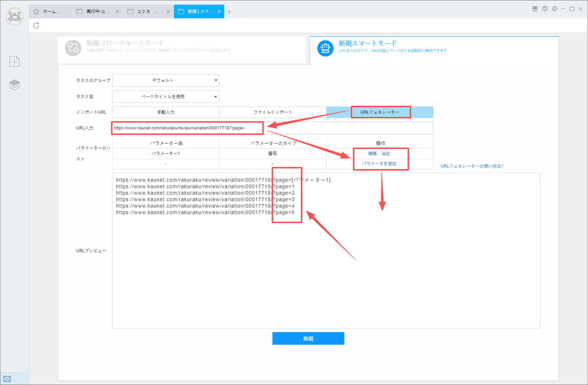Screen dimensions: 588x385
Task: Select the 新規スマートモード panel
Action: click(434, 51)
